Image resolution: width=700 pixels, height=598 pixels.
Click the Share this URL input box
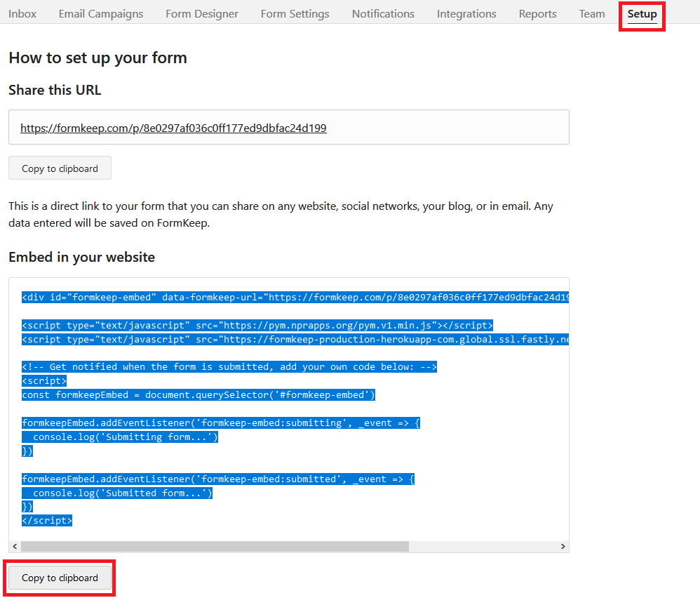[x=289, y=127]
